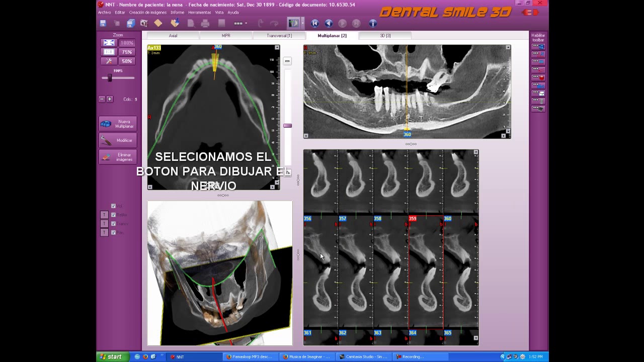
Task: Enable the implant cylinder toolbar icon
Action: click(x=538, y=101)
